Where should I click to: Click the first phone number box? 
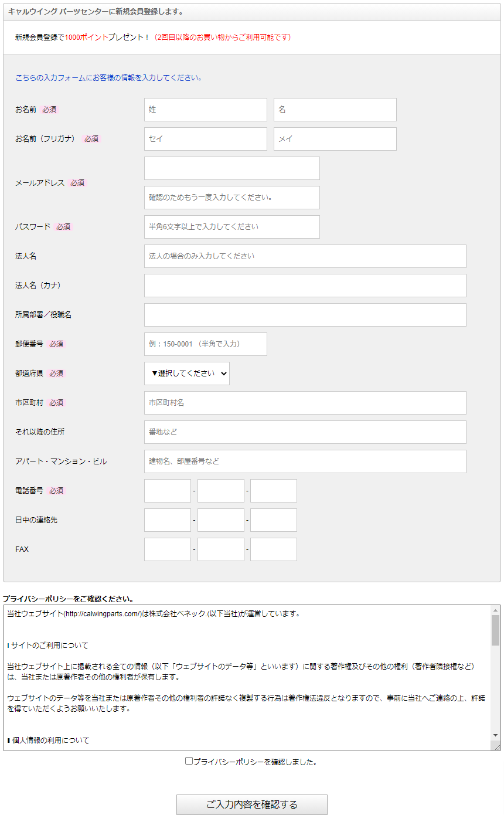pyautogui.click(x=168, y=491)
